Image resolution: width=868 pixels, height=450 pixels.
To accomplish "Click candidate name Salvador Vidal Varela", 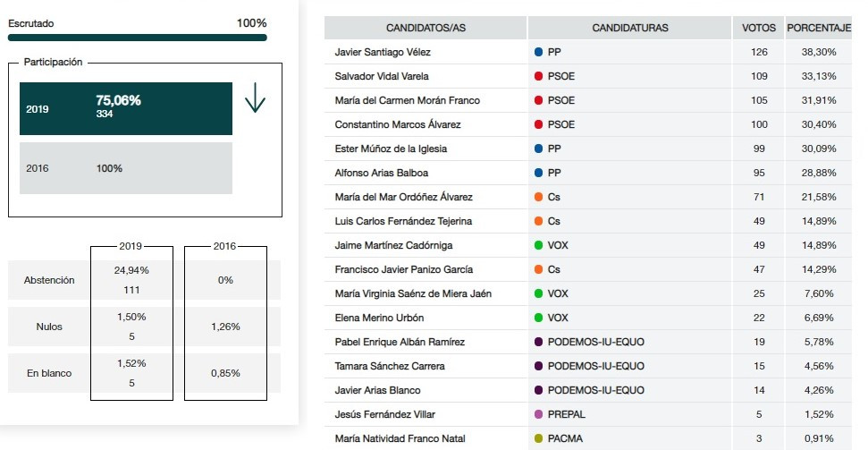I will coord(382,76).
